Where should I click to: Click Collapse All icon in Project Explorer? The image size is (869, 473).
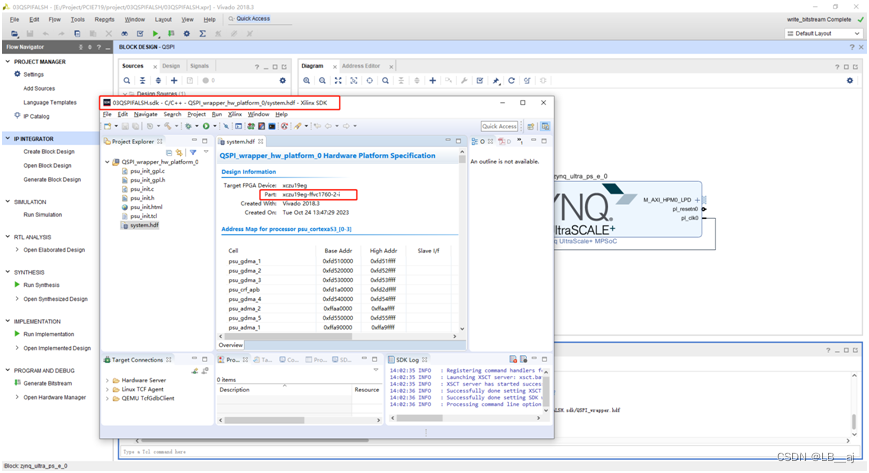pos(169,152)
